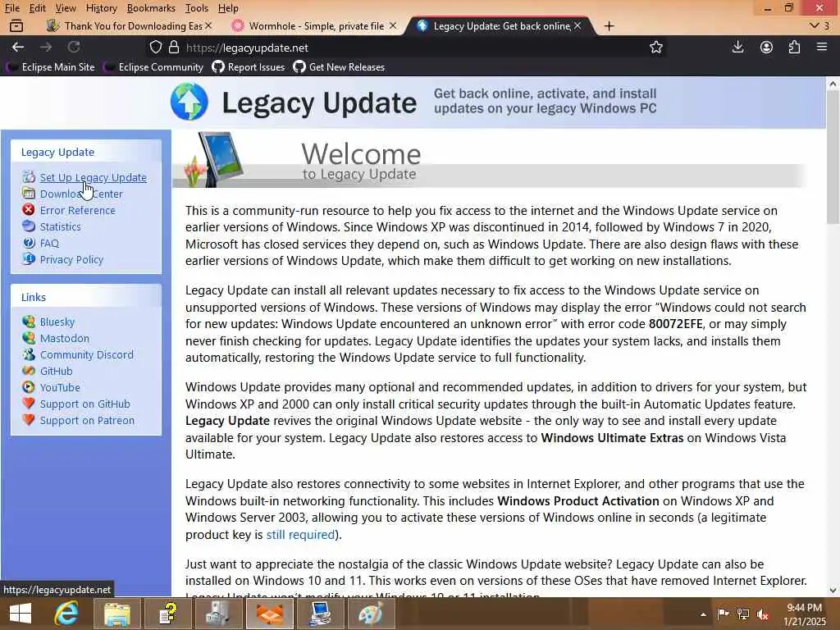Open the Downloads panel arrow icon
The width and height of the screenshot is (840, 630).
coord(737,47)
